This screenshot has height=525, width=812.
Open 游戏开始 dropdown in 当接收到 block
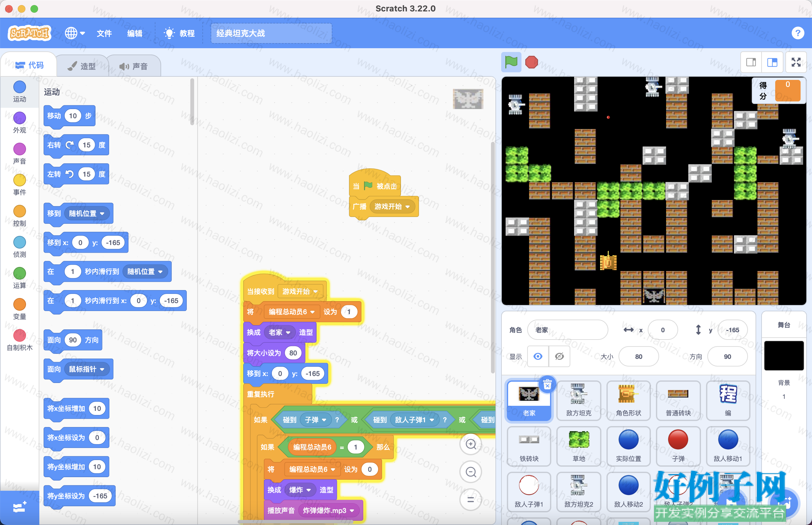300,291
